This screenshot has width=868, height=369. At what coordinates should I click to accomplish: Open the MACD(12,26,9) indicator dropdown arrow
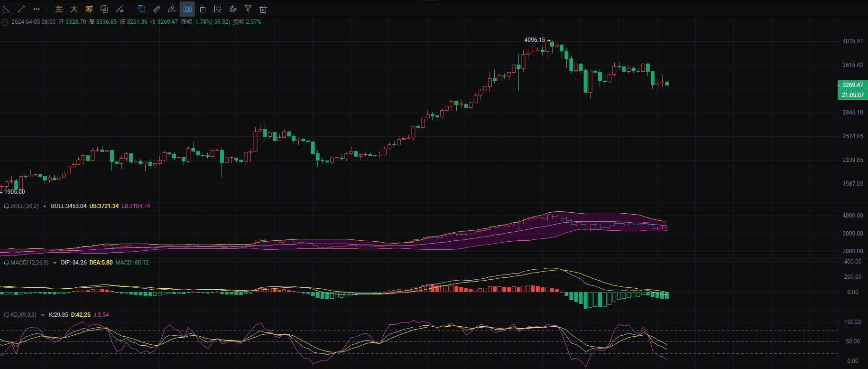coord(55,263)
